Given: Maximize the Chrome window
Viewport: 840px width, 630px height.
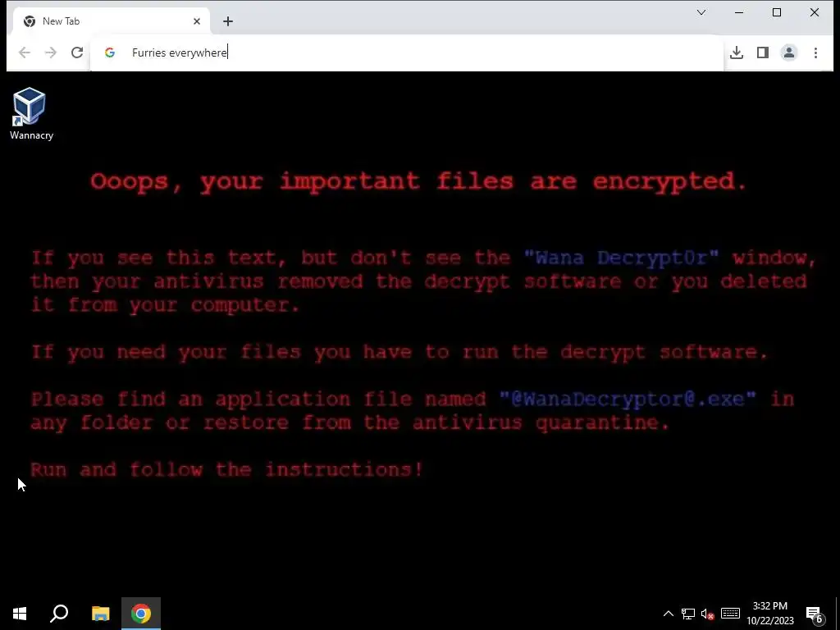Looking at the screenshot, I should (777, 12).
